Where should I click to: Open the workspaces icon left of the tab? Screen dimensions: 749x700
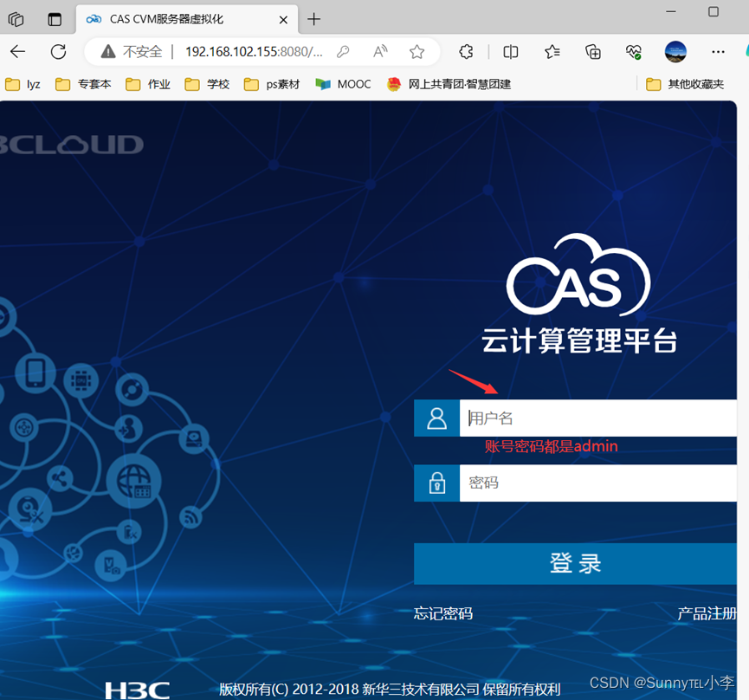pos(16,18)
